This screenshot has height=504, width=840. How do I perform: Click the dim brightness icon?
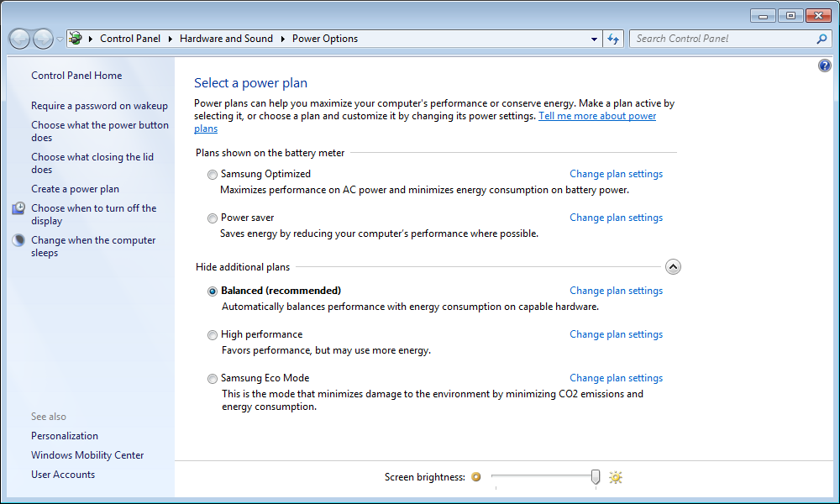tap(475, 476)
